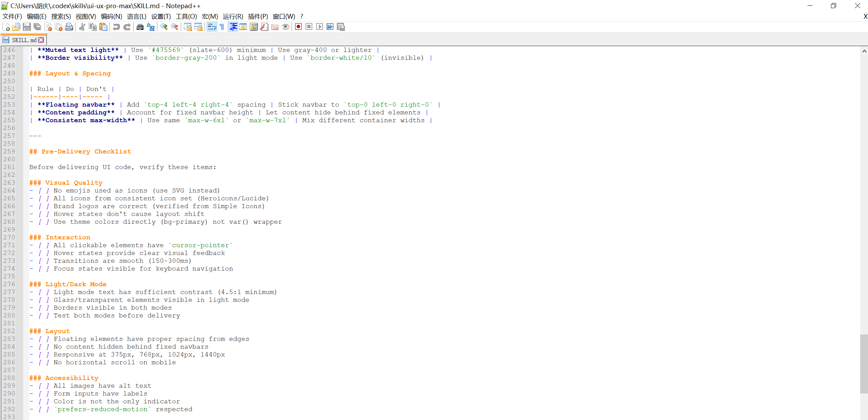Open Find with the binoculars icon
The width and height of the screenshot is (868, 420).
(140, 27)
